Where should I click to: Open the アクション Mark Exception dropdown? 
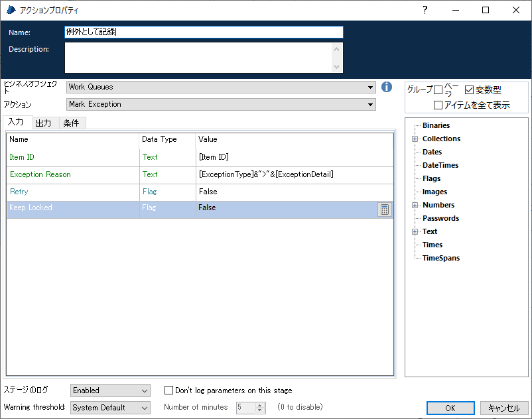coord(221,104)
